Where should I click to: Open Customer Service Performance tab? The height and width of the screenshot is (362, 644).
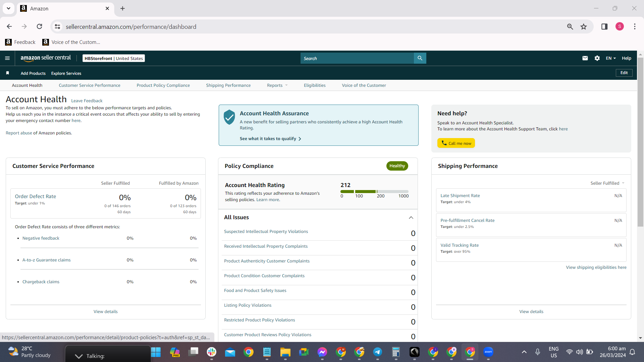(x=90, y=85)
